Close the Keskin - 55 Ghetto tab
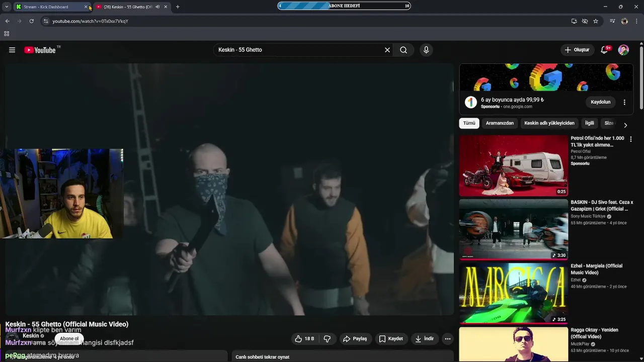This screenshot has width=644, height=362. [x=166, y=7]
